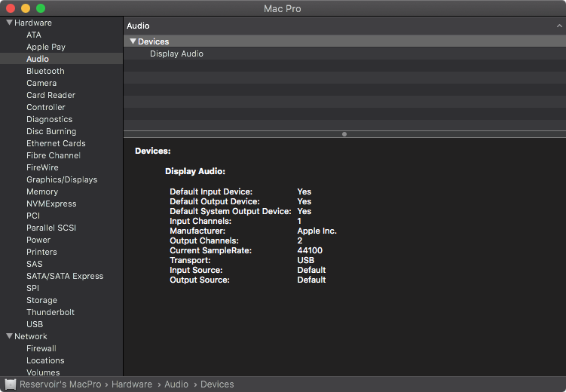
Task: Click the Output Channels label
Action: click(x=204, y=240)
